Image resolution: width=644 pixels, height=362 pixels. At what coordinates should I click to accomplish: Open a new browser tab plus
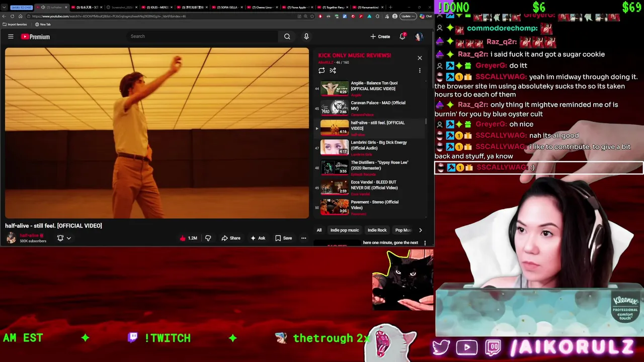coord(390,8)
